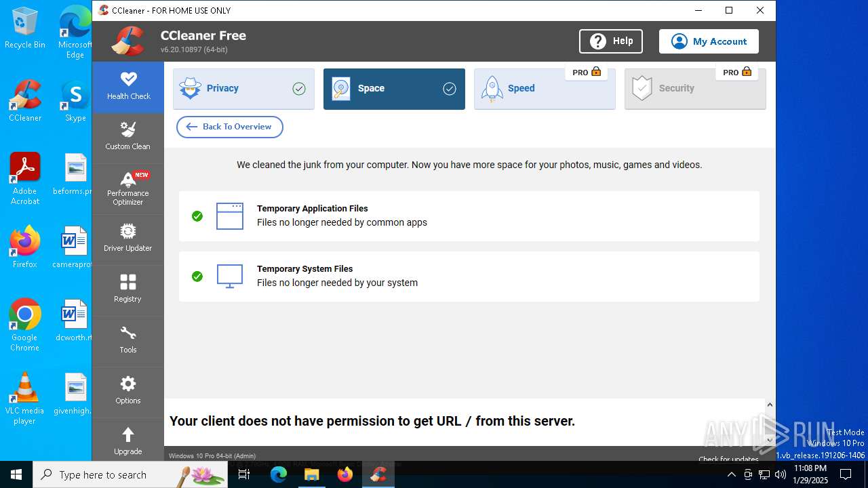
Task: Open Driver Updater section
Action: coord(128,239)
